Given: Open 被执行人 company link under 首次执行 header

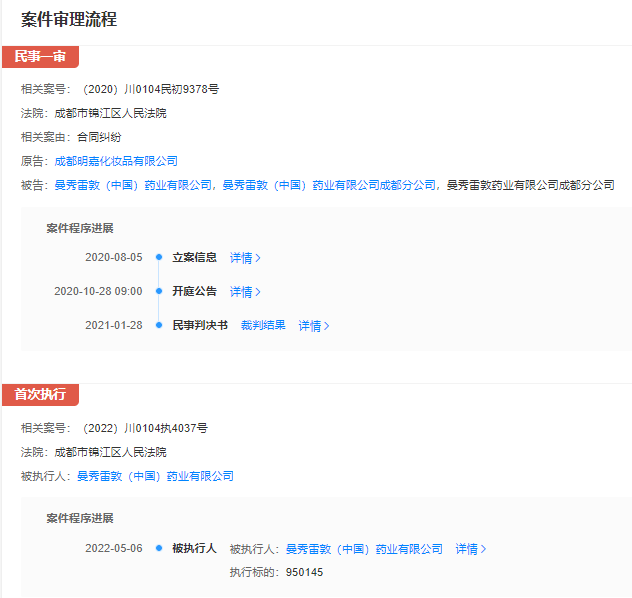Looking at the screenshot, I should [x=155, y=476].
